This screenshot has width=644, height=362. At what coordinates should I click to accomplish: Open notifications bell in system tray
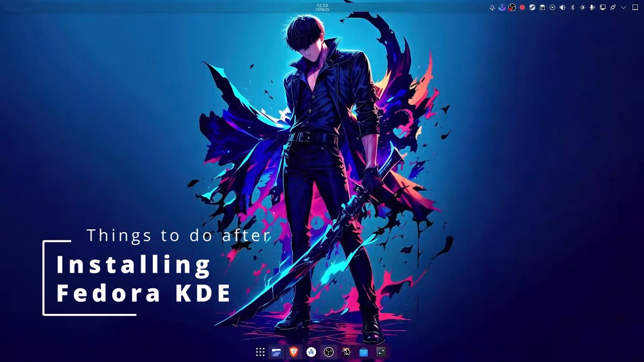coord(492,8)
